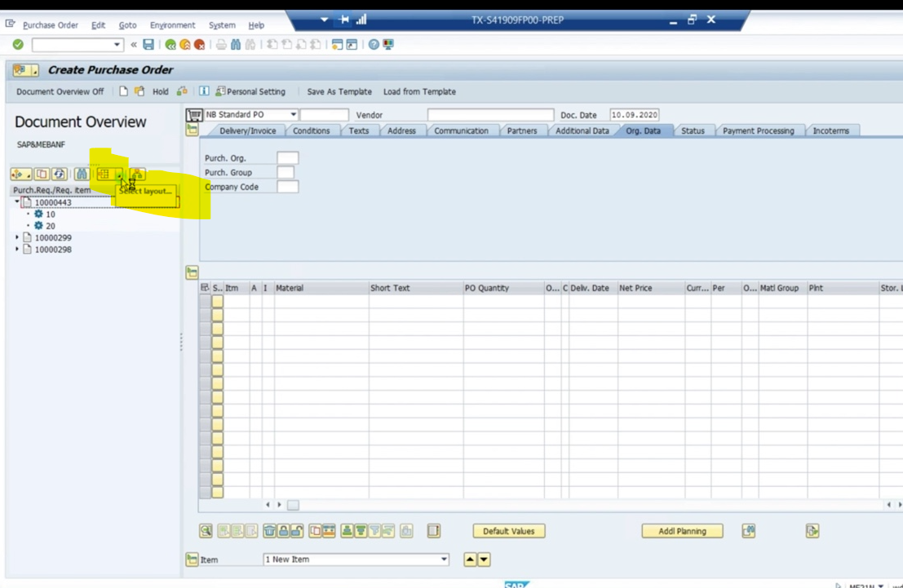Click the Refresh icon in Document Overview toolbar
Viewport: 903px width, 588px height.
coord(59,174)
